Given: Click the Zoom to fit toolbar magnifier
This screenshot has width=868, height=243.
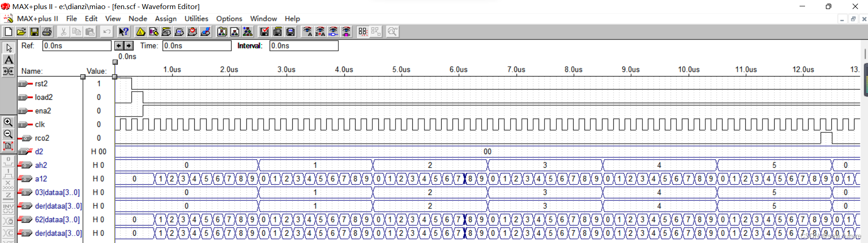Looking at the screenshot, I should 392,32.
